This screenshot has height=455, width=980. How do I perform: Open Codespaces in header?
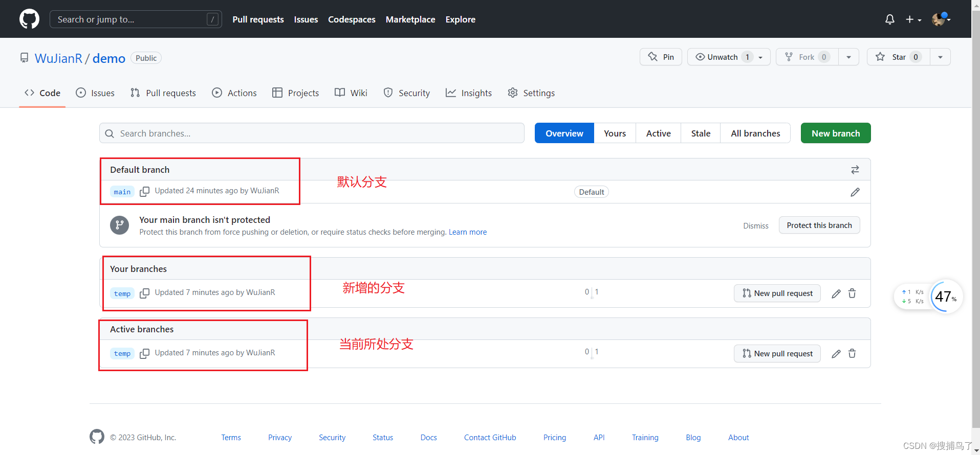click(x=352, y=19)
